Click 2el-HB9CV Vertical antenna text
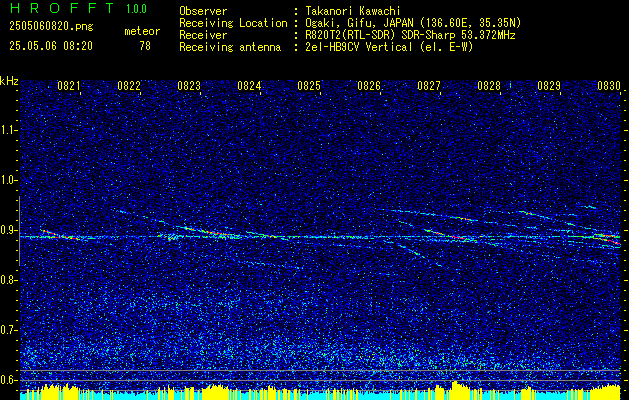Image resolution: width=629 pixels, height=400 pixels. 389,47
